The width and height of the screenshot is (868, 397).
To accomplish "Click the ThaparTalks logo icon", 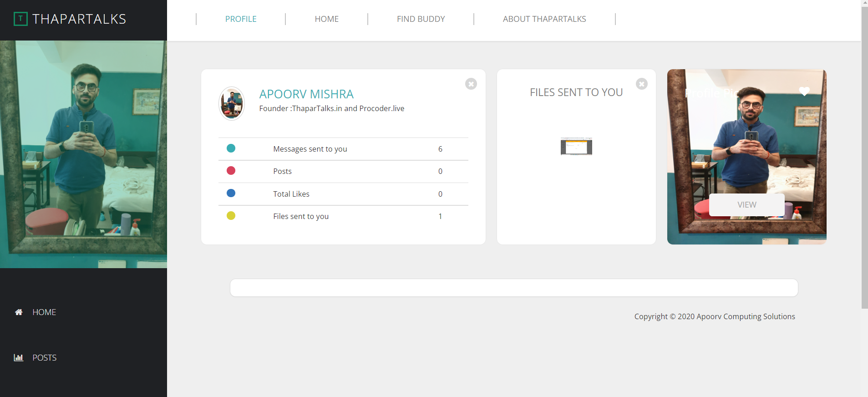I will [x=20, y=19].
